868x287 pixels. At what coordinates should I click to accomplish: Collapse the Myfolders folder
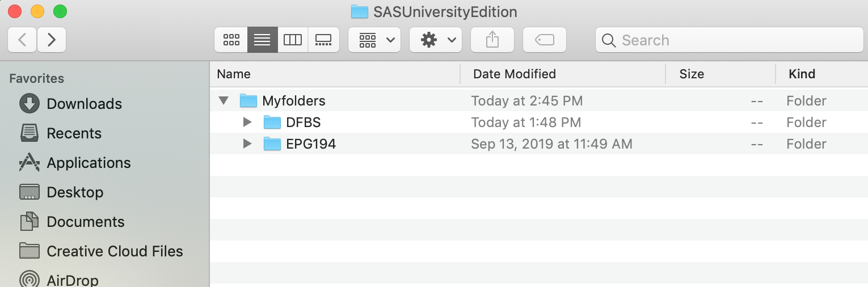[x=224, y=101]
